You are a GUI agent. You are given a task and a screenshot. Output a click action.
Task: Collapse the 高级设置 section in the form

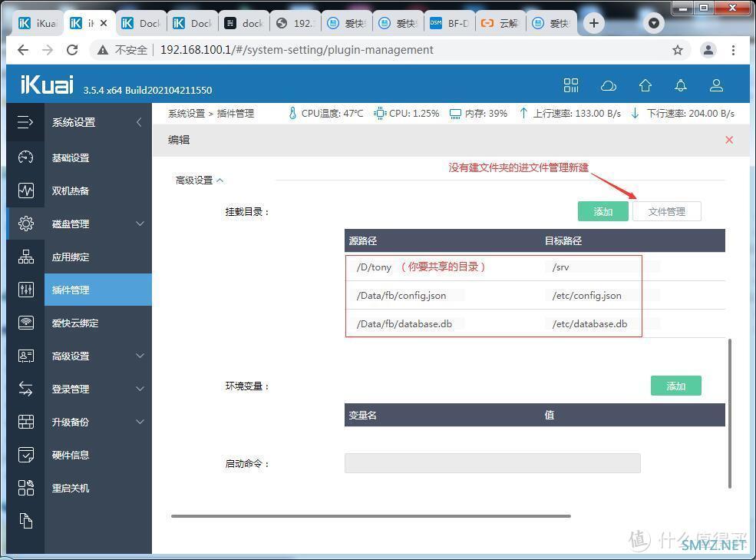click(200, 180)
